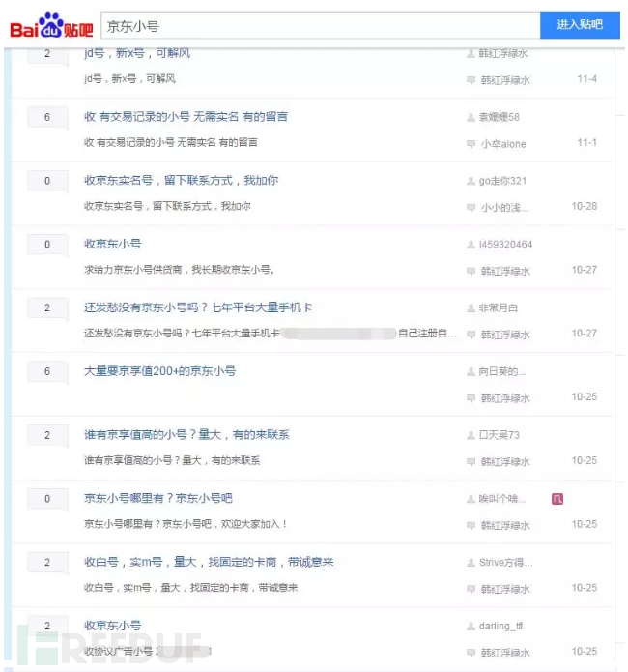Open thread 还发愁没有京东小号吗？七年平台大量手机卡
Viewport: 628px width, 672px height.
pos(198,307)
